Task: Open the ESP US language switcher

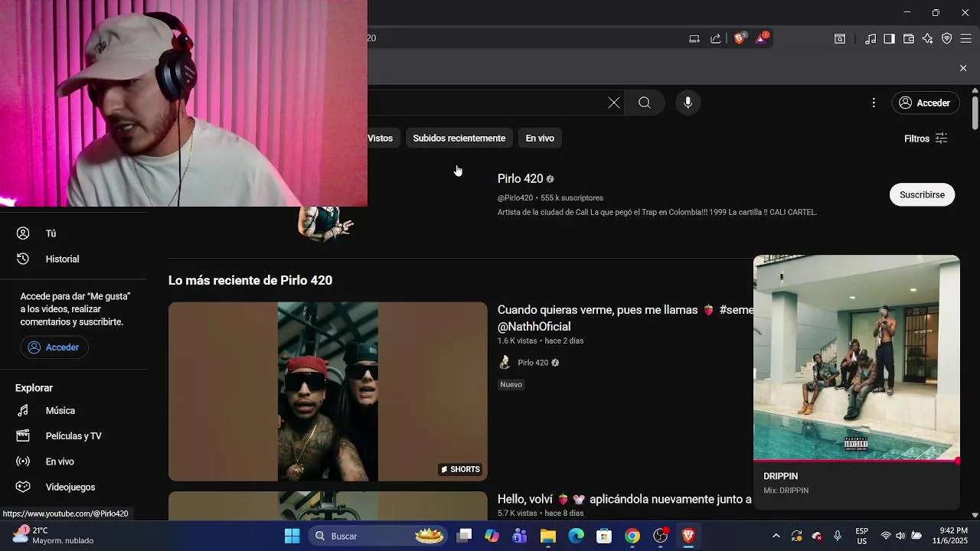Action: click(x=862, y=536)
